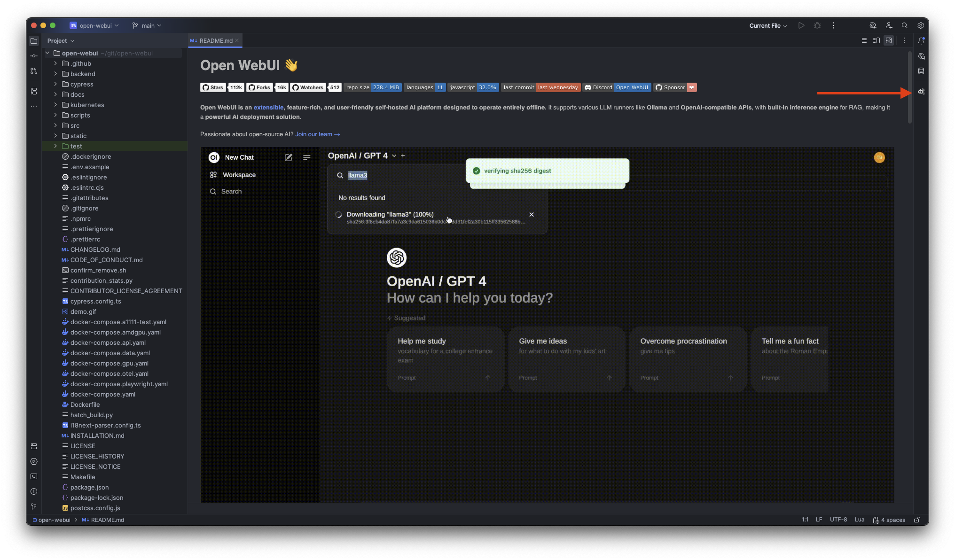Viewport: 955px width, 560px height.
Task: Select Dockerfile in the project tree
Action: [85, 404]
